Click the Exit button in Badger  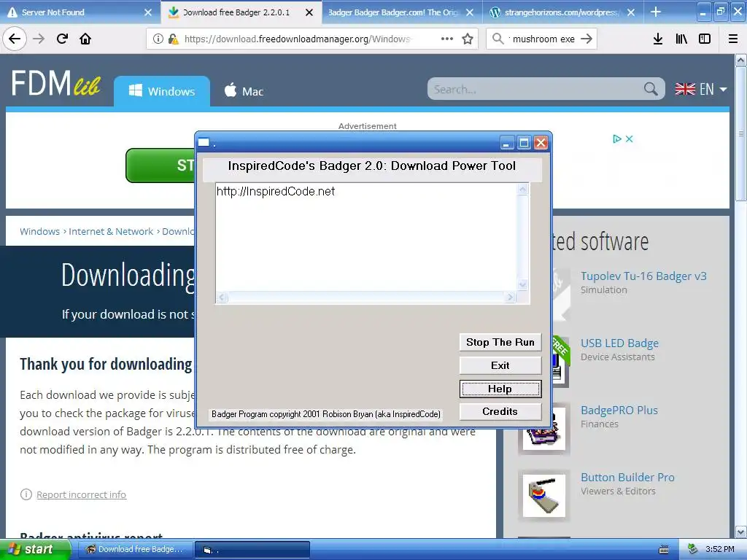click(x=500, y=365)
